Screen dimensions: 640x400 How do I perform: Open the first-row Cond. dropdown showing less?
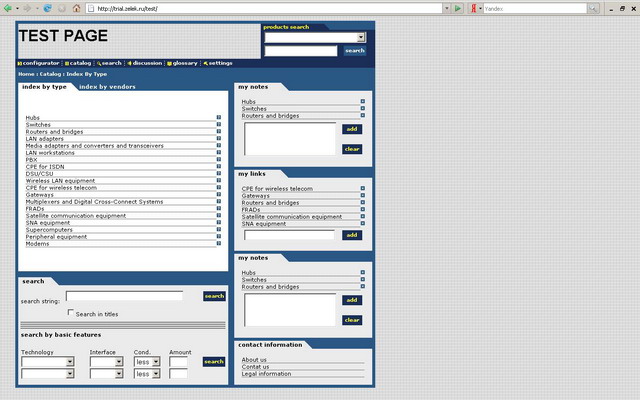pyautogui.click(x=156, y=362)
